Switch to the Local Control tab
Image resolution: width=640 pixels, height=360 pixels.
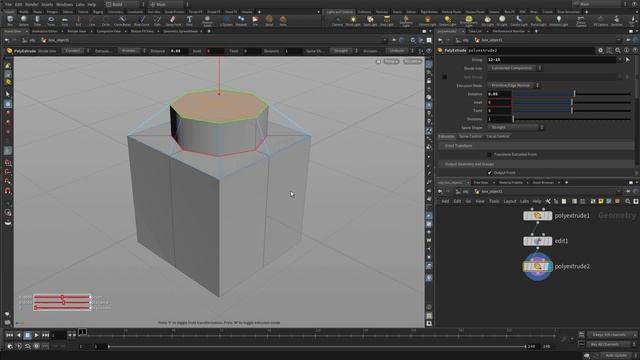point(498,136)
